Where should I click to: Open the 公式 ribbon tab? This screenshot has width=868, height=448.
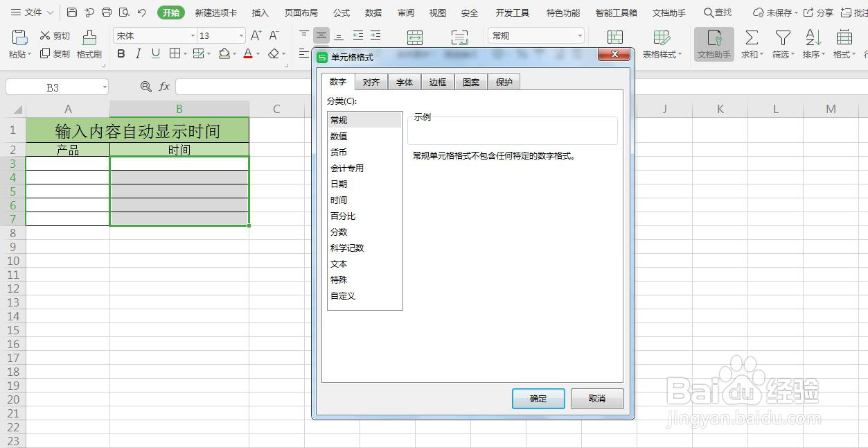(342, 12)
